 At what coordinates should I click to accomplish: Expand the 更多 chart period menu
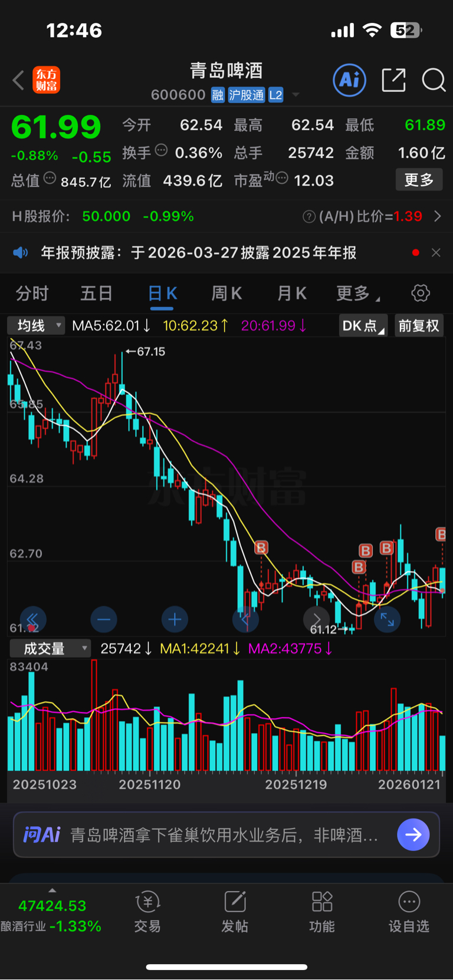pyautogui.click(x=357, y=293)
